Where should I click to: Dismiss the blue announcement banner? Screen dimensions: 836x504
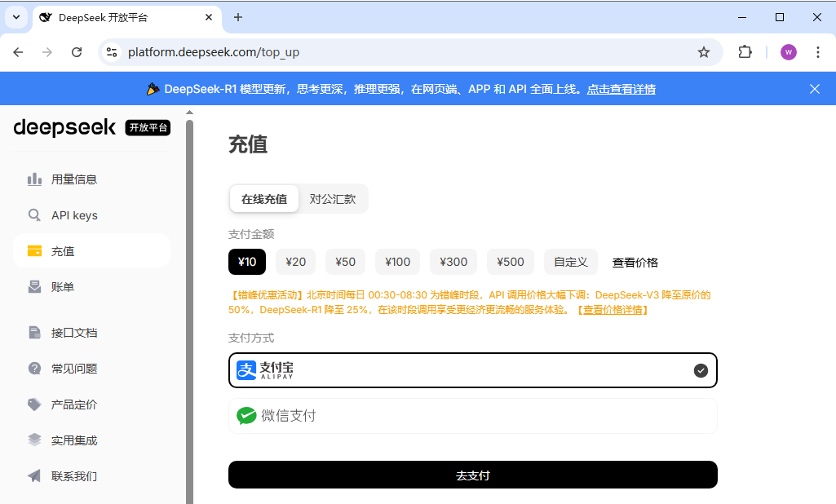815,89
